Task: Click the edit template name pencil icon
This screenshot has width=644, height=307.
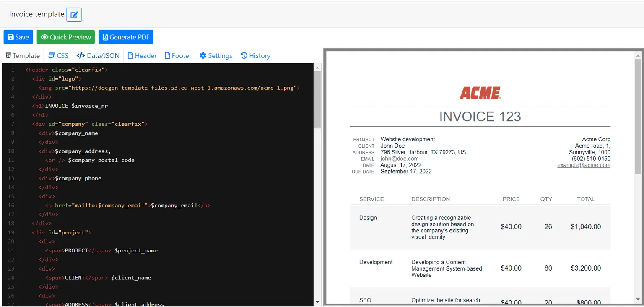Action: pyautogui.click(x=74, y=15)
